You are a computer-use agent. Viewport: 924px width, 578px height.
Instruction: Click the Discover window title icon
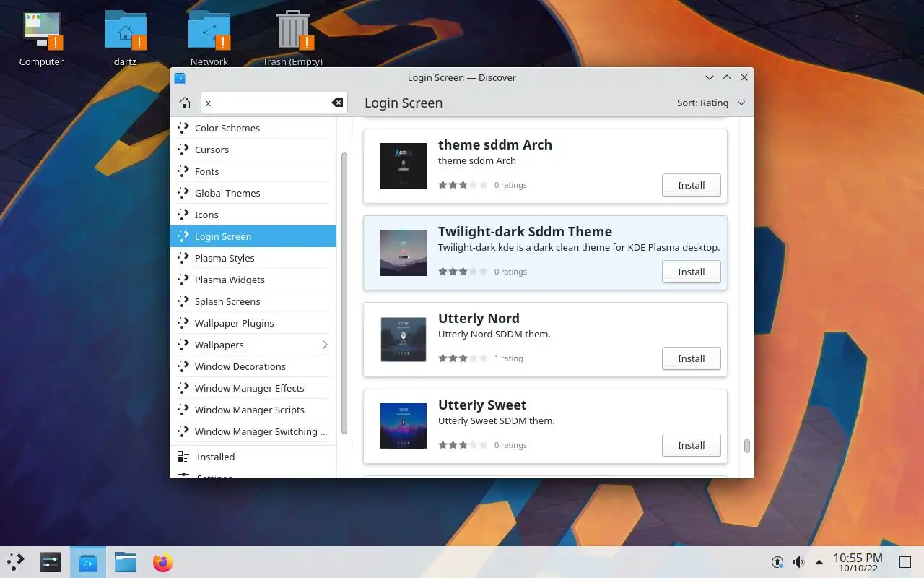point(180,77)
